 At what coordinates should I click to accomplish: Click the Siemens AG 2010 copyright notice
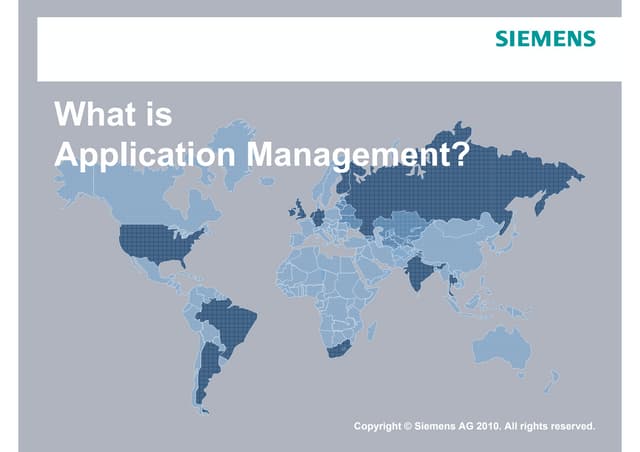[x=474, y=426]
